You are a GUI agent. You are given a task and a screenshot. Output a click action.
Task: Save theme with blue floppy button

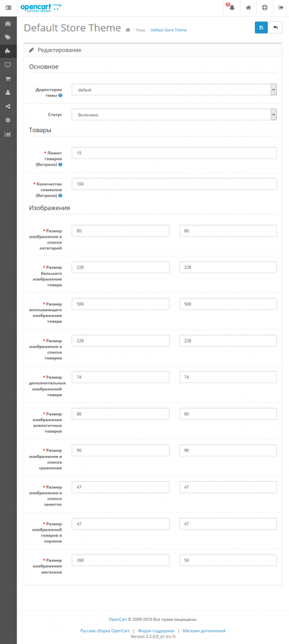(x=261, y=28)
